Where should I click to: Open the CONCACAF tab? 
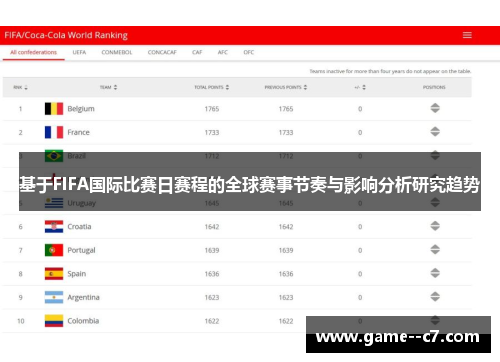(162, 52)
